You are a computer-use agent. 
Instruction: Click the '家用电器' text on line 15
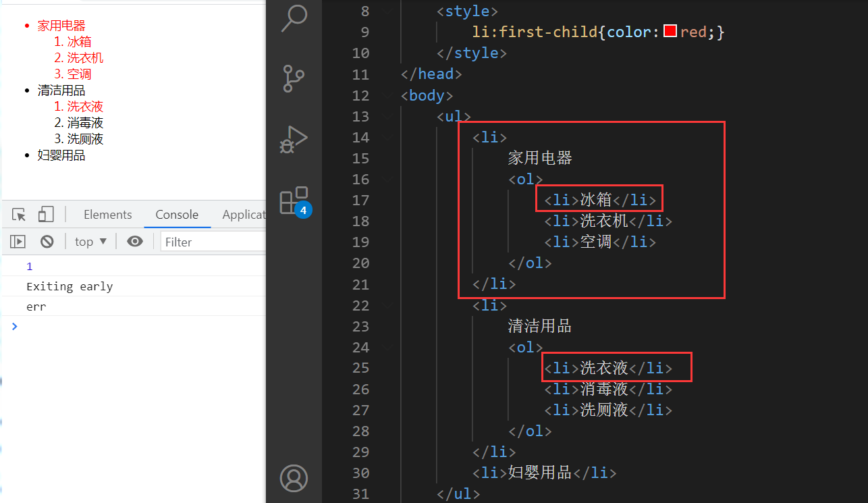(x=540, y=158)
